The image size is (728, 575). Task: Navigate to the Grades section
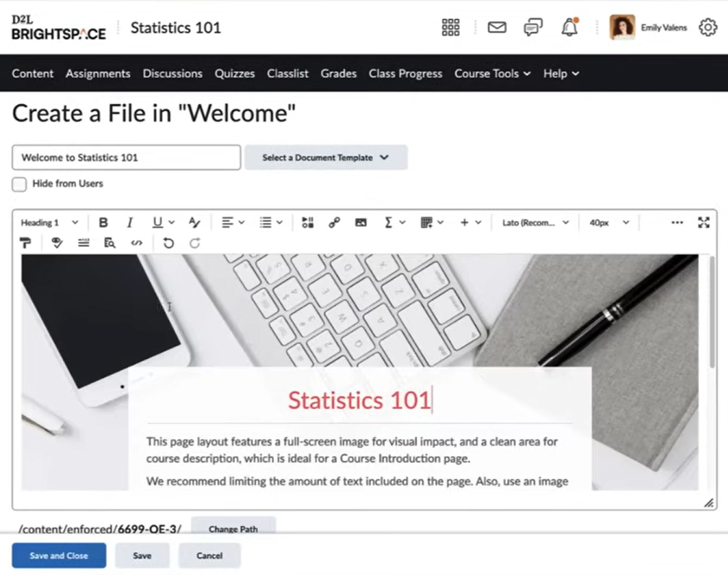(338, 73)
